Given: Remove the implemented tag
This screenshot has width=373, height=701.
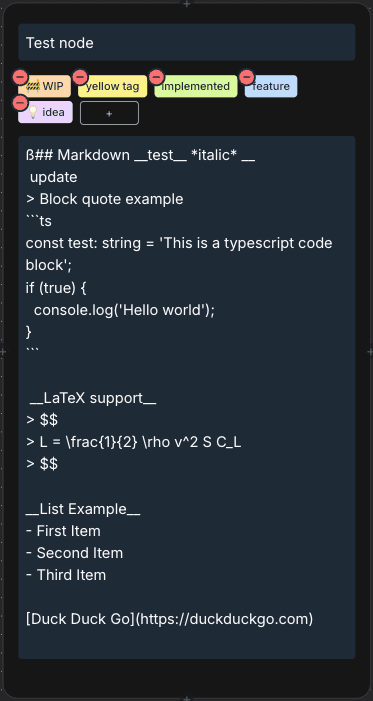Looking at the screenshot, I should tap(157, 77).
